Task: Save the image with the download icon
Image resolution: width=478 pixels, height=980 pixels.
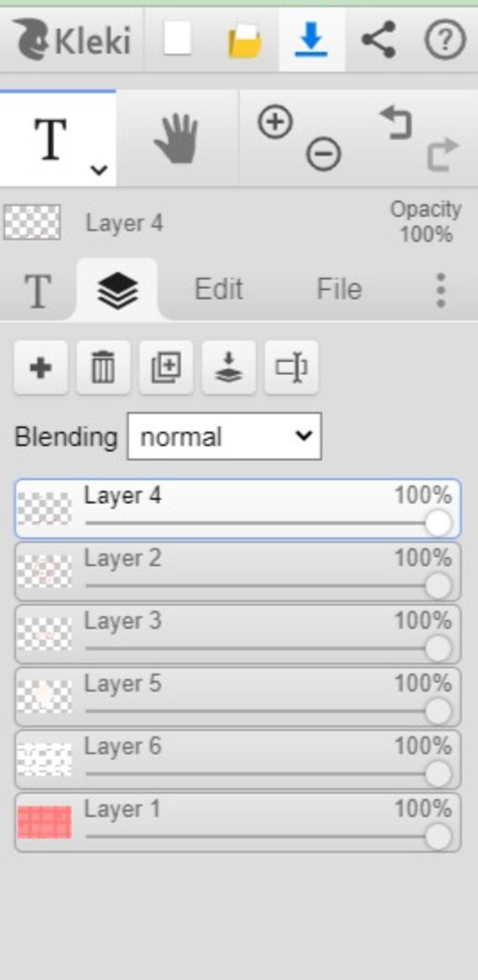Action: (311, 40)
